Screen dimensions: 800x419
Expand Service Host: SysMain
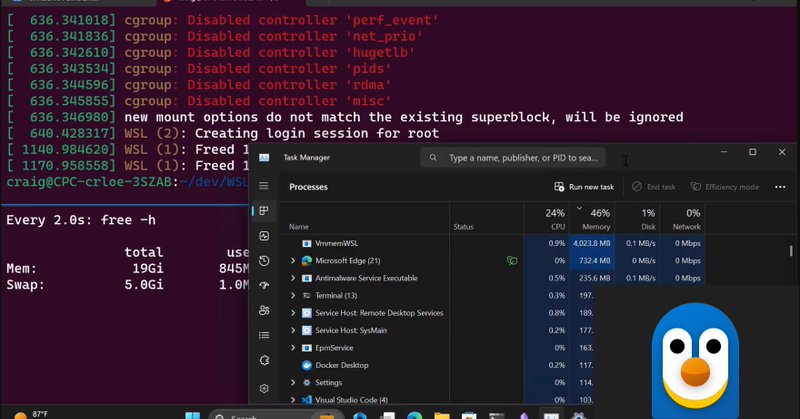pos(293,330)
